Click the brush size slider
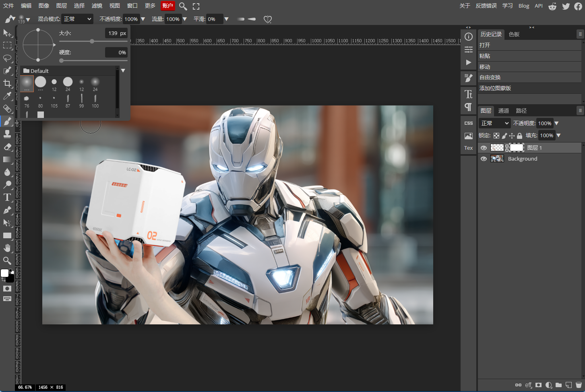Image resolution: width=585 pixels, height=392 pixels. click(x=93, y=41)
